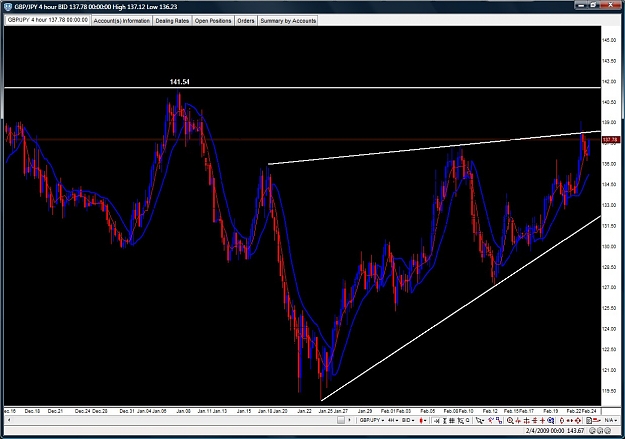
Task: Close the trading application window
Action: click(611, 5)
